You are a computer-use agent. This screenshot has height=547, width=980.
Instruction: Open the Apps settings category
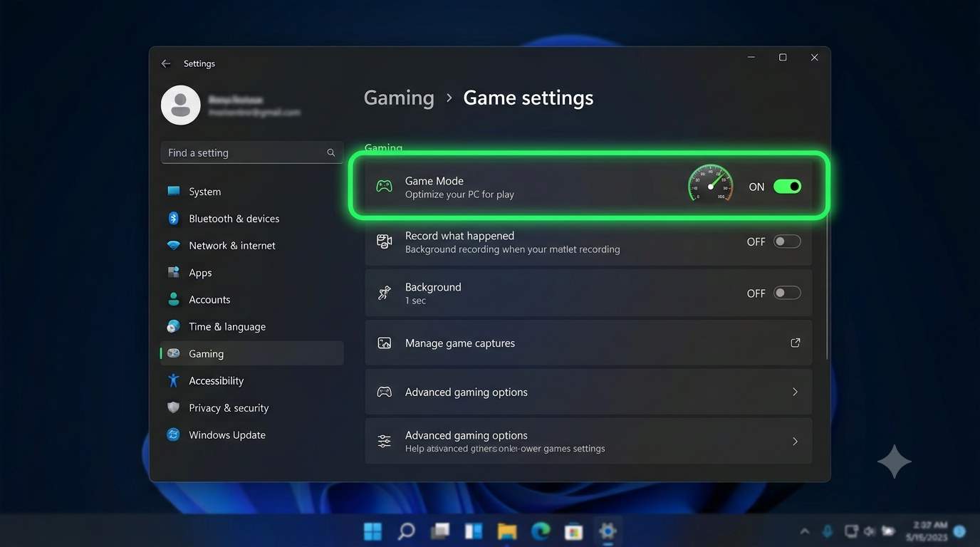pos(252,273)
